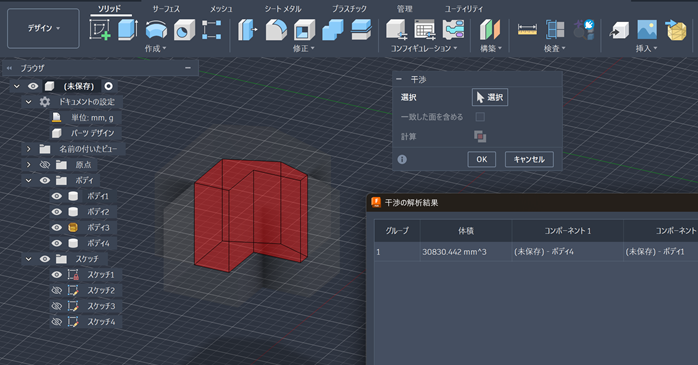Select the Extrude tool
Screen dimensions: 698x365
click(x=128, y=30)
